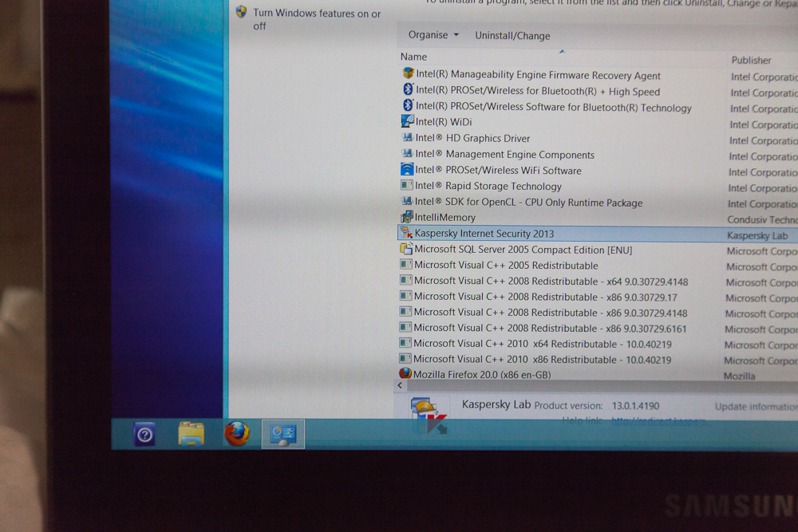Select Visual C++ 2008 Redistributable x86 9.0.30729.6161
Image resolution: width=798 pixels, height=532 pixels.
[550, 329]
